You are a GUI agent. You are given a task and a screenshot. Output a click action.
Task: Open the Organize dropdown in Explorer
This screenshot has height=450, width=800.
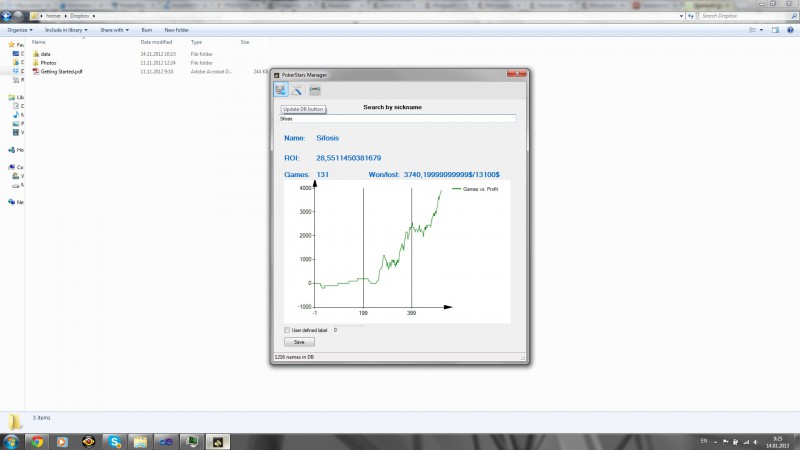(20, 30)
